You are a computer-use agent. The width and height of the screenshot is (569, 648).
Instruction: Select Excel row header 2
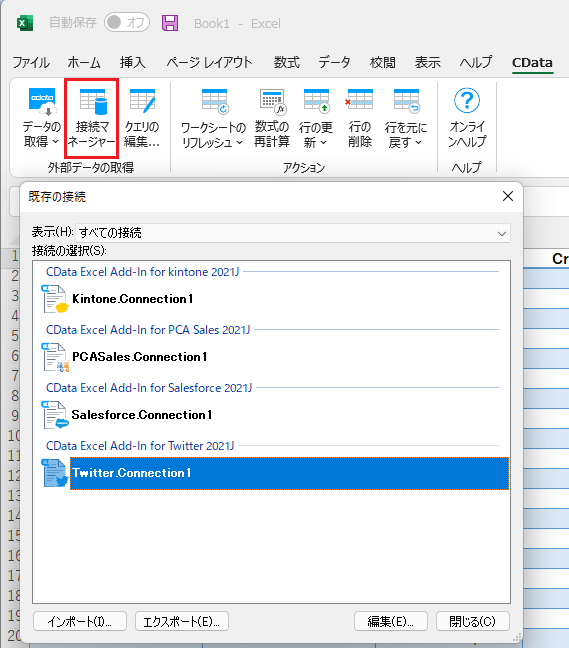pos(14,276)
